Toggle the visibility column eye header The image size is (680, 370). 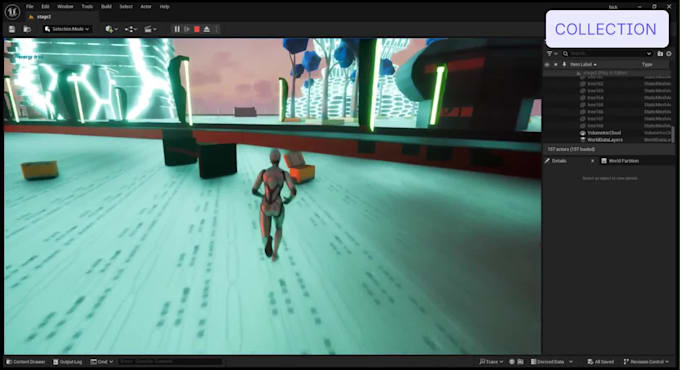point(547,64)
